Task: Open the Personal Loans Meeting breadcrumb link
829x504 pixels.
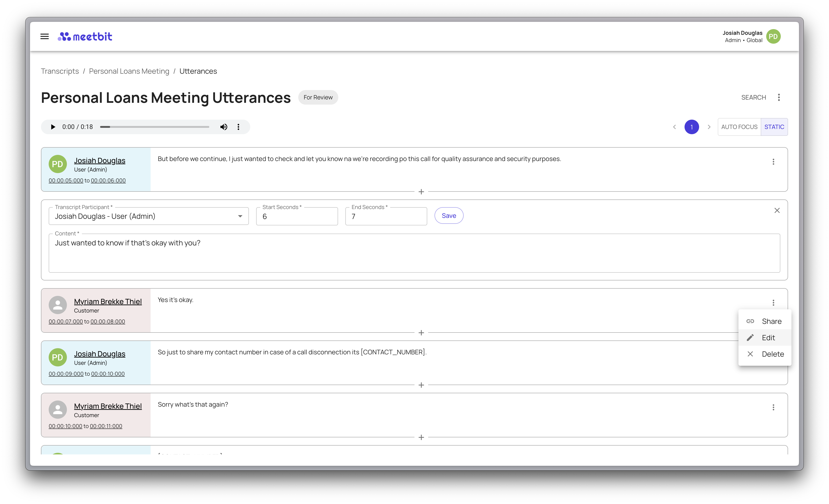Action: click(129, 71)
